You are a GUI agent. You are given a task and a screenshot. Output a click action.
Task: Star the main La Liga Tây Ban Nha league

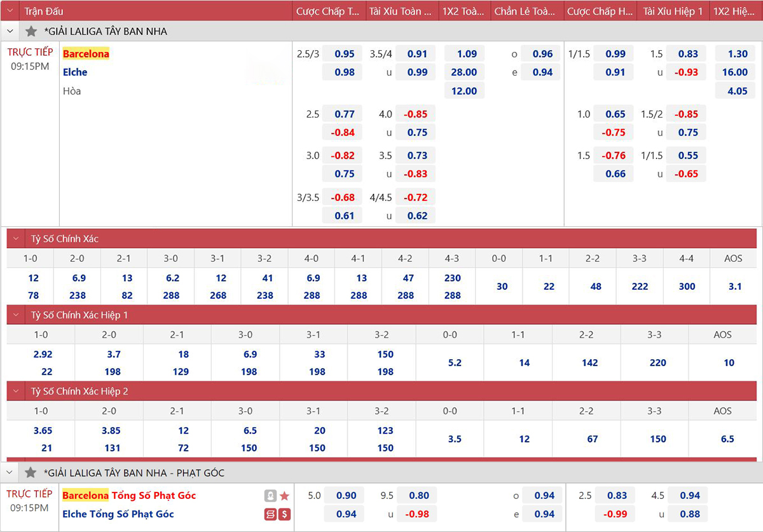31,31
